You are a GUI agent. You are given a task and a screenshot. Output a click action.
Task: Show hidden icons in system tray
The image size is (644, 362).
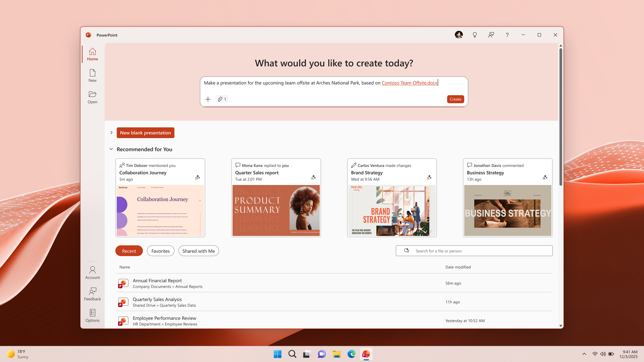pyautogui.click(x=584, y=354)
